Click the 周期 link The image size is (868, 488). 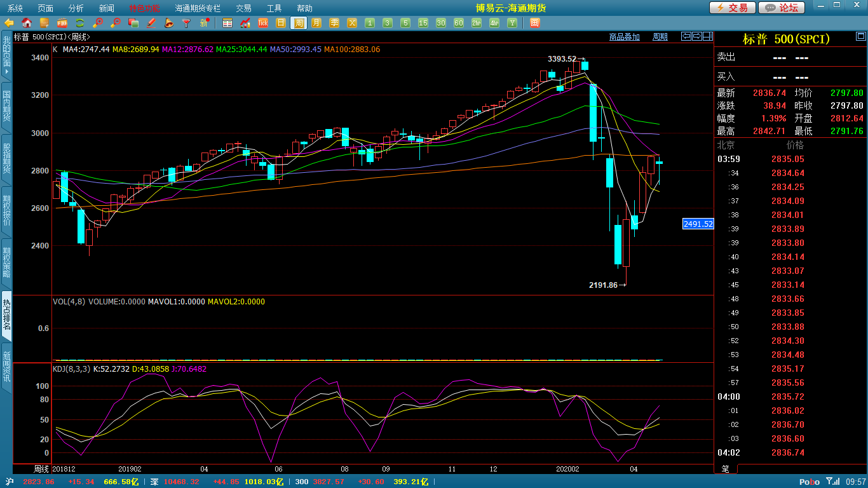pyautogui.click(x=660, y=37)
